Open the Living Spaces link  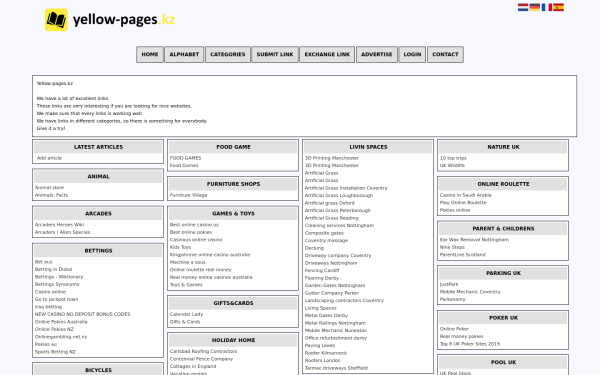(x=321, y=308)
